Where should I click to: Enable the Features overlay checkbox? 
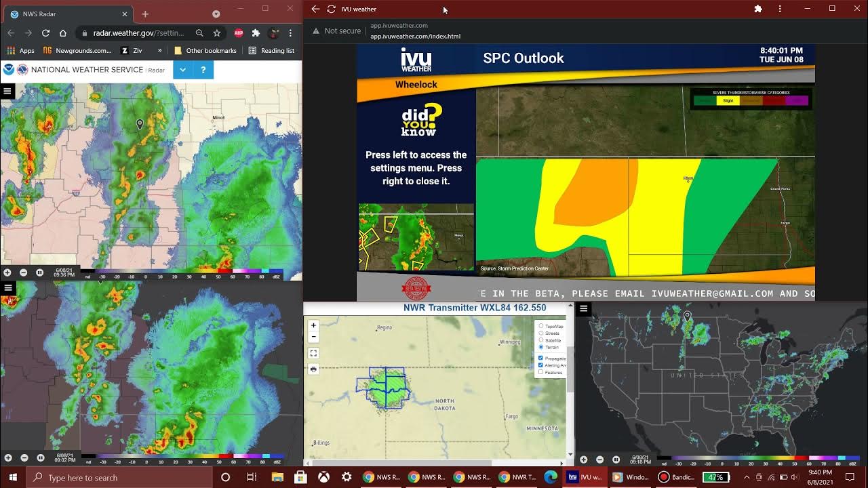(540, 372)
